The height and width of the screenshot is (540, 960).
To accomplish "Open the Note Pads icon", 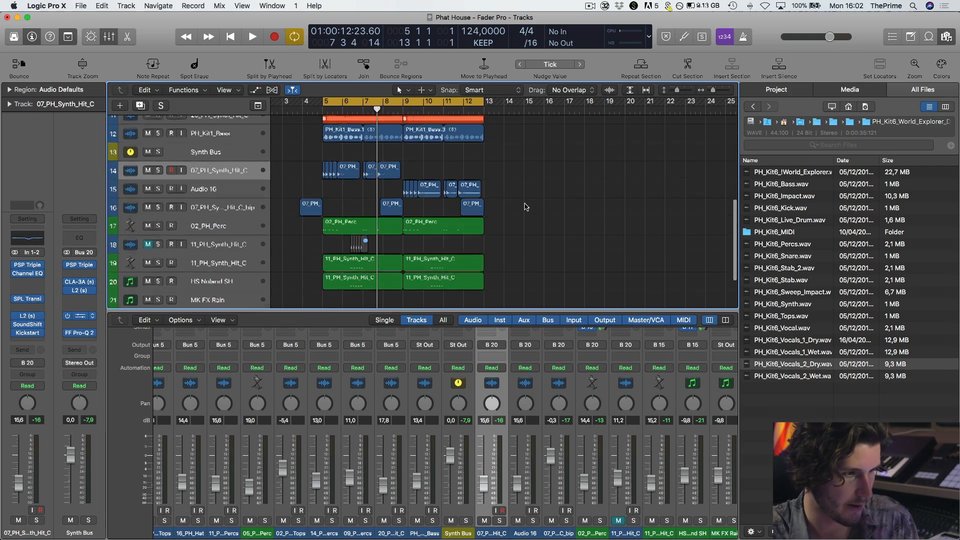I will [x=910, y=37].
